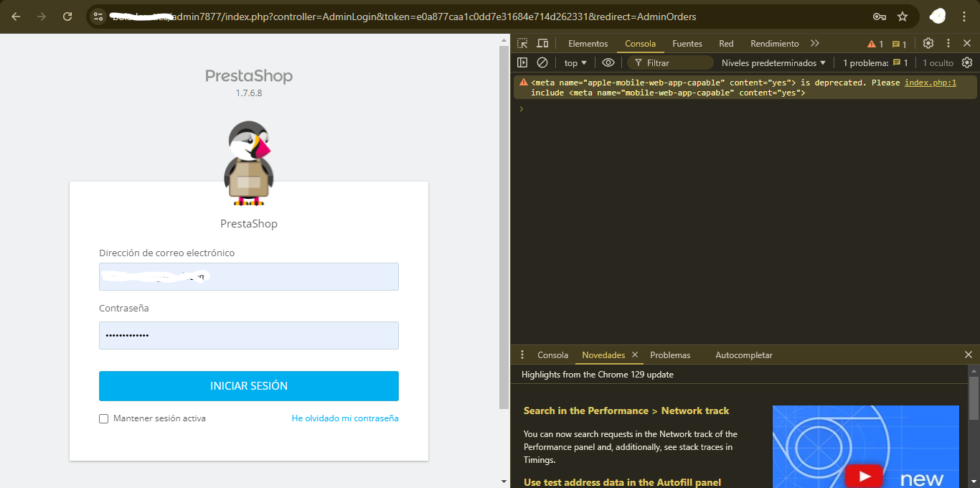Reload the page with refresh icon

pyautogui.click(x=67, y=17)
